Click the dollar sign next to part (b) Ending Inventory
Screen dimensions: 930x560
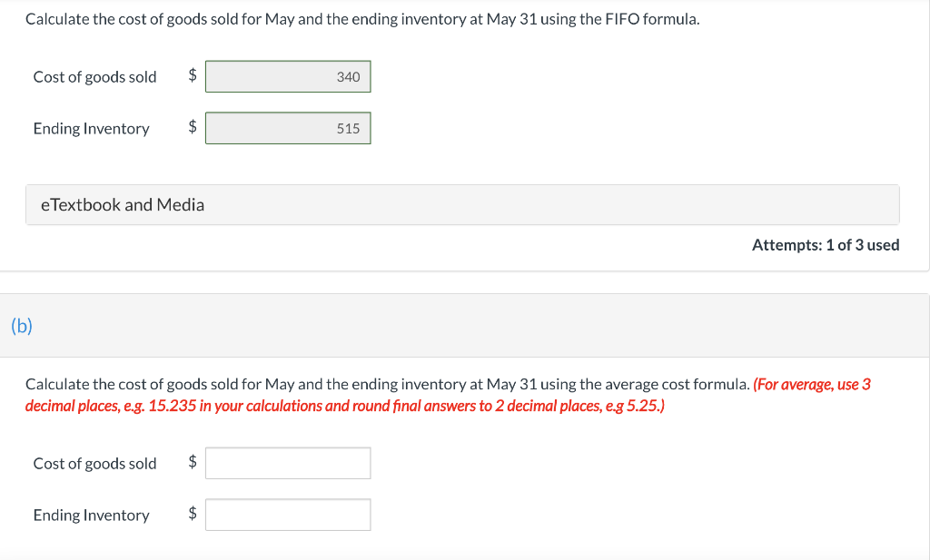click(192, 515)
